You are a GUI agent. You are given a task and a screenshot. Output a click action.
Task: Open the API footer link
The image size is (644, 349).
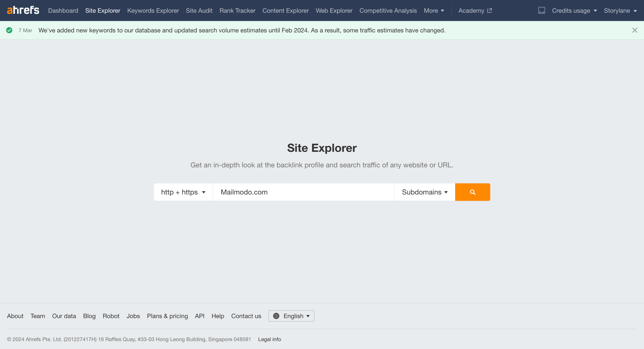pyautogui.click(x=199, y=316)
